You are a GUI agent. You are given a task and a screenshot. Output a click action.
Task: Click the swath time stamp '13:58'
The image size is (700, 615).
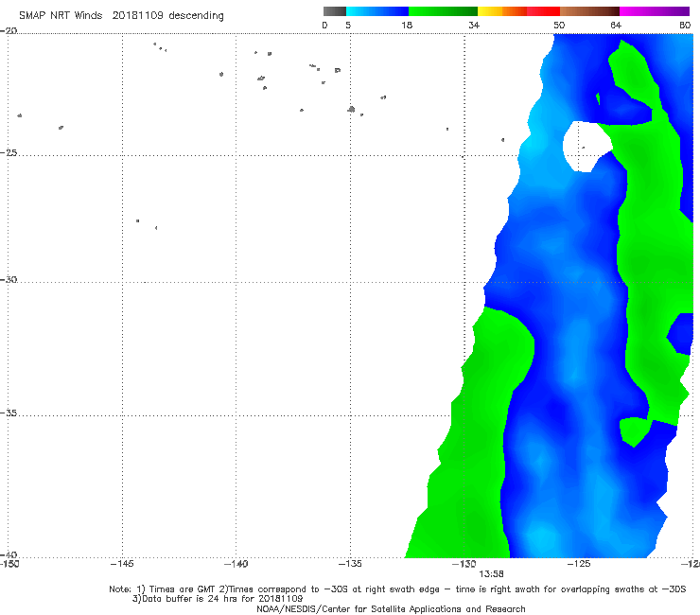coord(491,574)
